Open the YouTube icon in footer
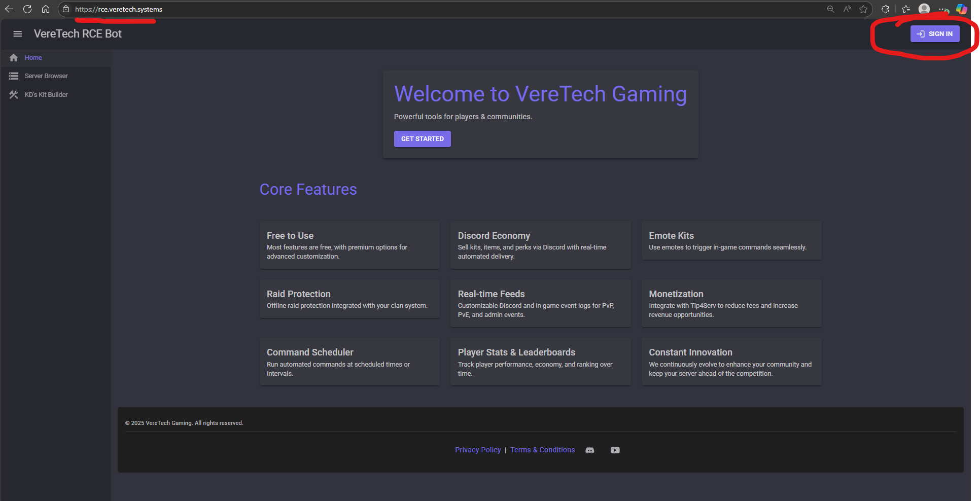 click(615, 450)
